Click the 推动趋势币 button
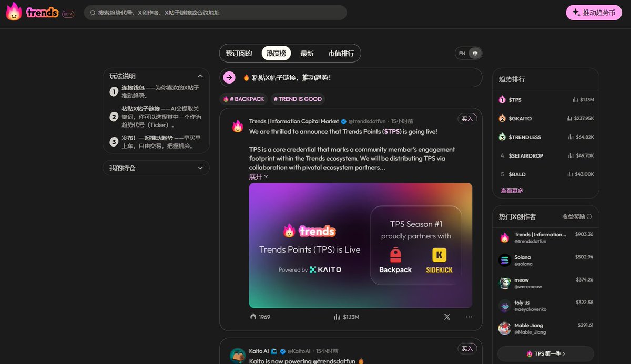Screen dimensions: 631x364 594,13
